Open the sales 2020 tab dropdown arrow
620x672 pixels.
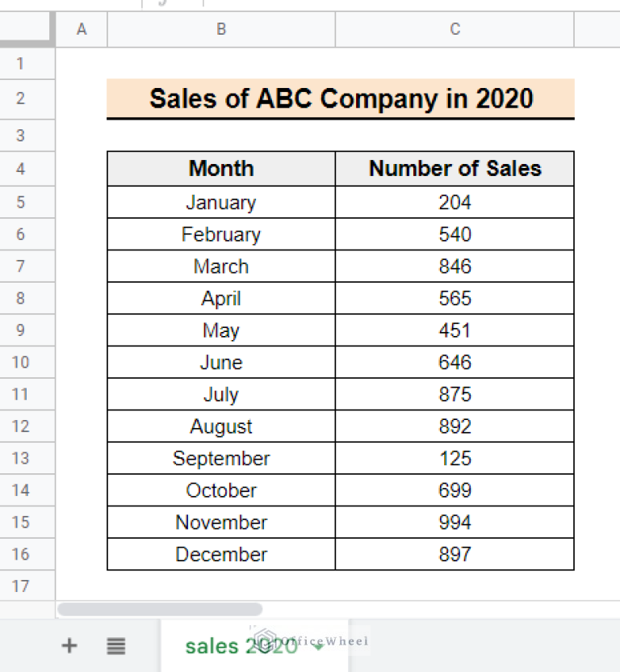coord(319,646)
